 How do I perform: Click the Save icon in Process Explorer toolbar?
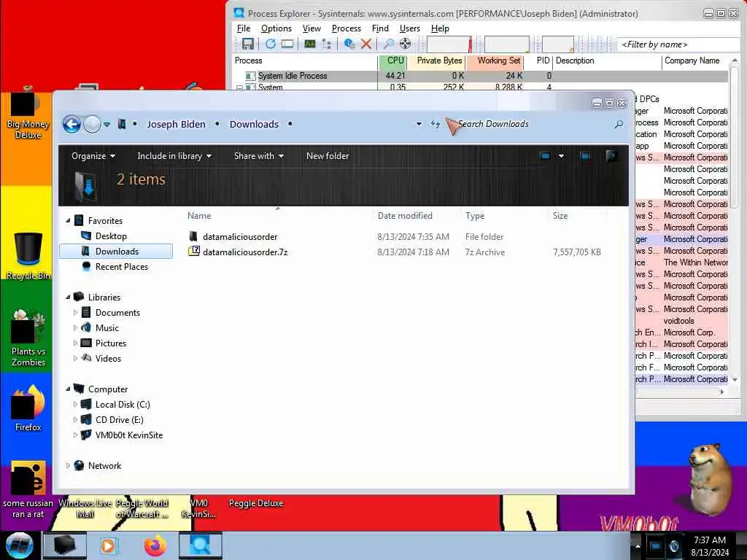[x=248, y=44]
